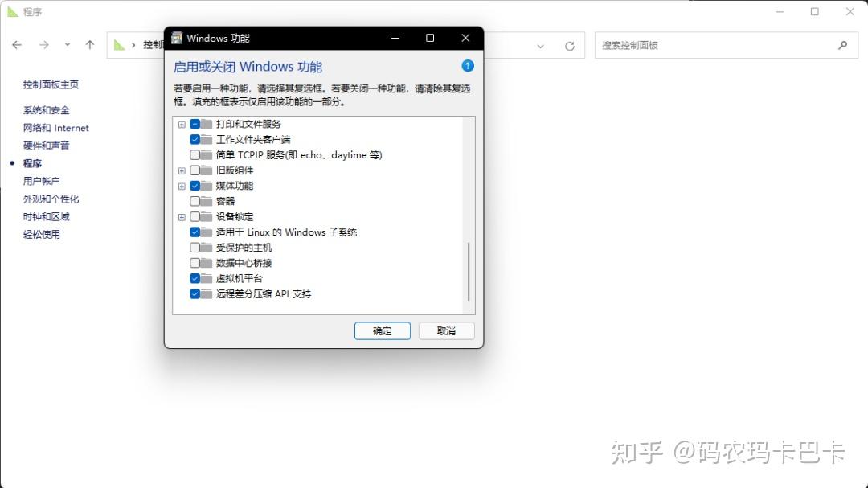
Task: Click folder icon of 数据中心桥接 row
Action: (207, 263)
